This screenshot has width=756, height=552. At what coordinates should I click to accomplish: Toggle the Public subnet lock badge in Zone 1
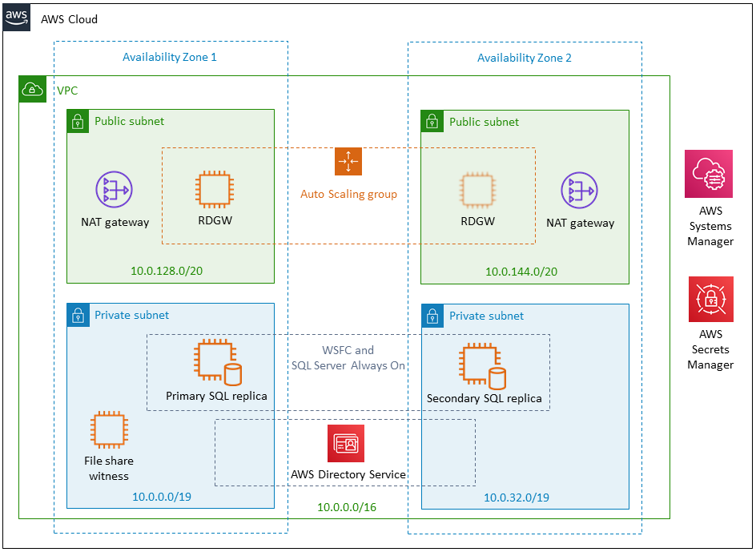[78, 121]
